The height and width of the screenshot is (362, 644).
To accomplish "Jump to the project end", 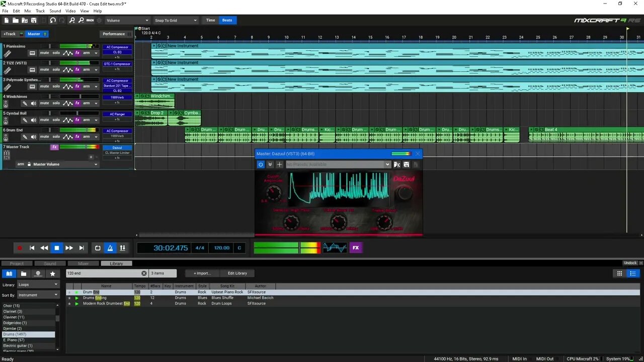I will click(x=82, y=248).
